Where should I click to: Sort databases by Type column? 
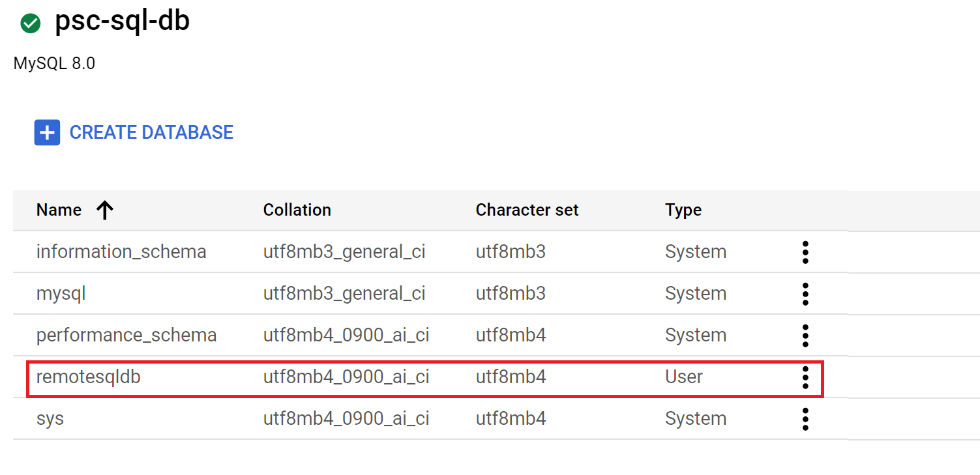(683, 210)
